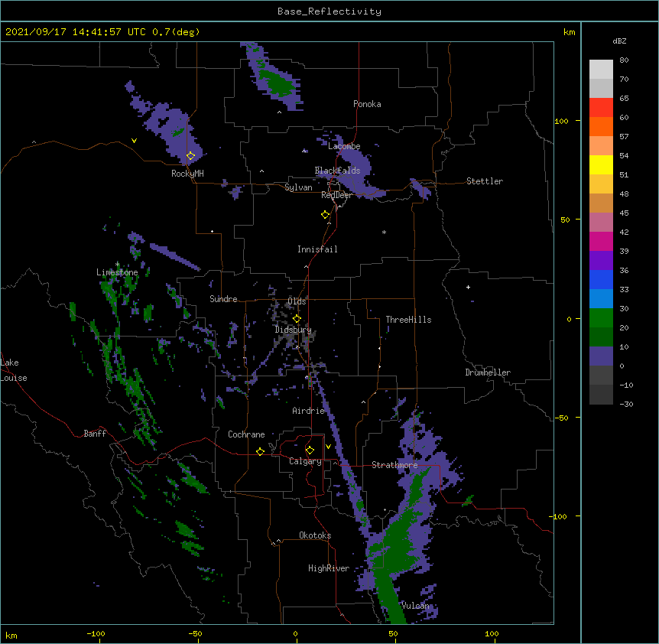Click the yellow V marker northwest of RockyMH
Screen dimensions: 659x644
(x=134, y=141)
